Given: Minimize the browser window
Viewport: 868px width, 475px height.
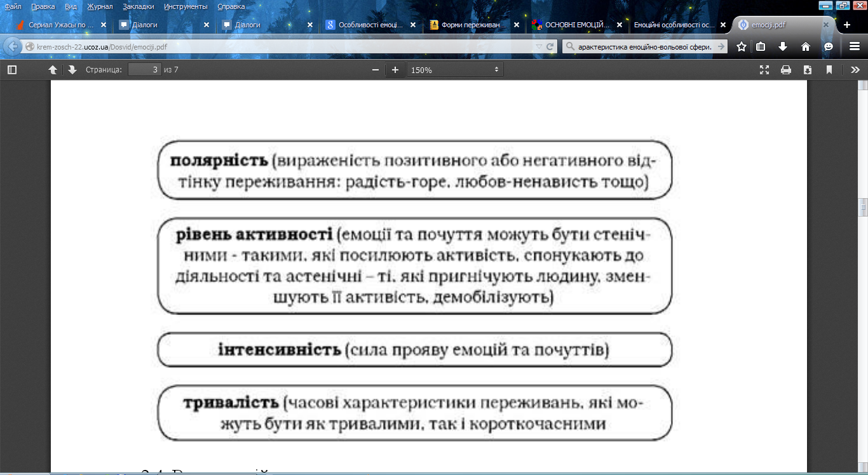Looking at the screenshot, I should (x=827, y=5).
